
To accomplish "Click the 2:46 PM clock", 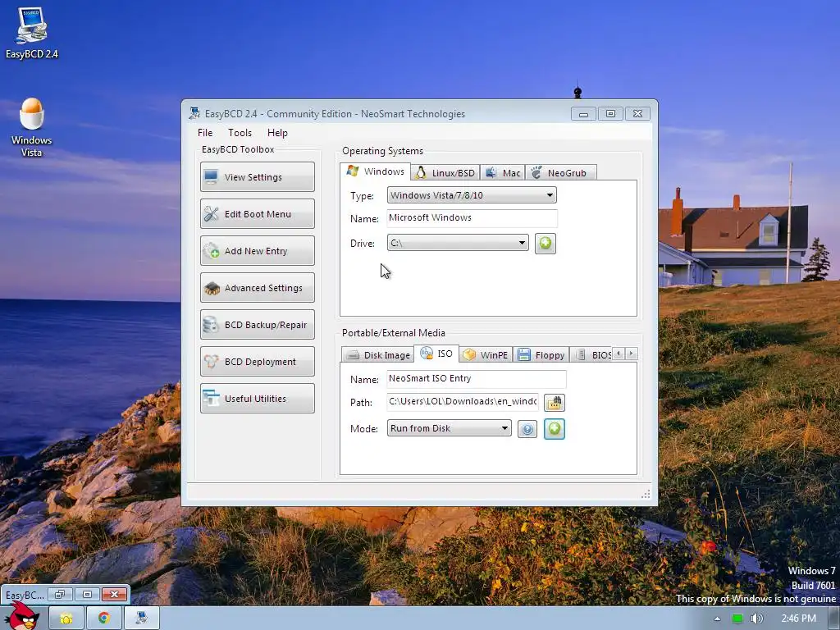I will pos(798,619).
